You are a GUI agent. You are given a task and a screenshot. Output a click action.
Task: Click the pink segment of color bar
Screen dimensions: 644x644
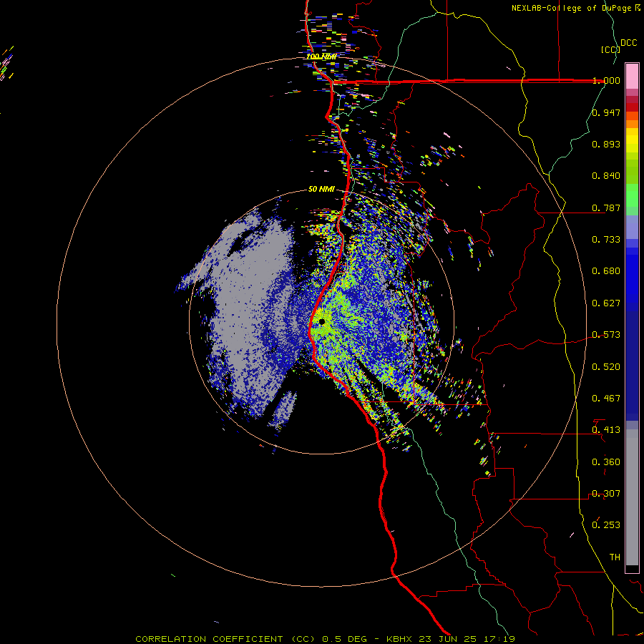pyautogui.click(x=632, y=76)
